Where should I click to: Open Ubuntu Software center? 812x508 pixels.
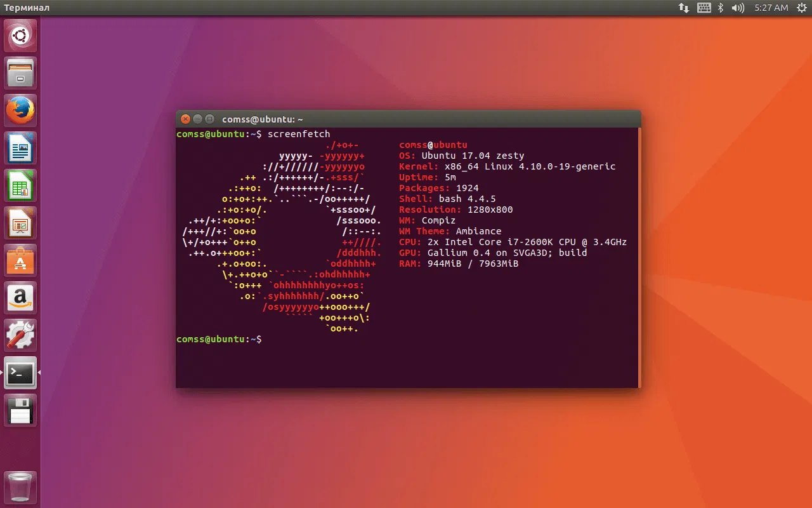coord(20,259)
